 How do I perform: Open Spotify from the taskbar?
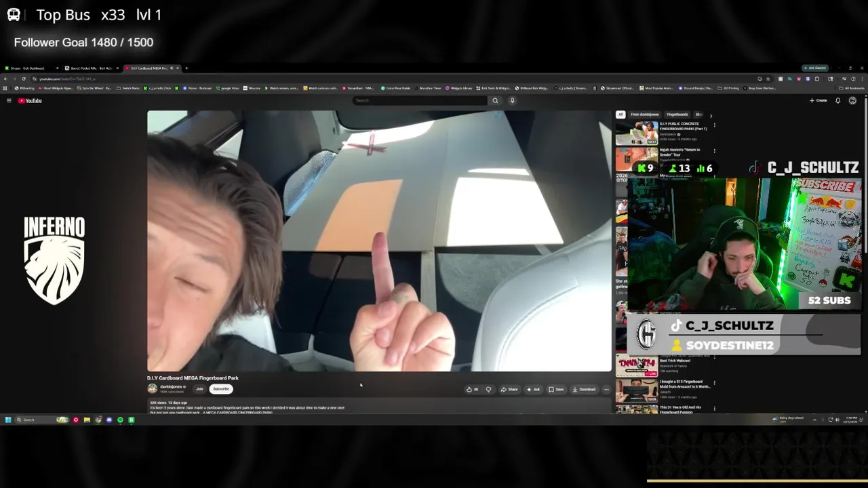tap(120, 420)
